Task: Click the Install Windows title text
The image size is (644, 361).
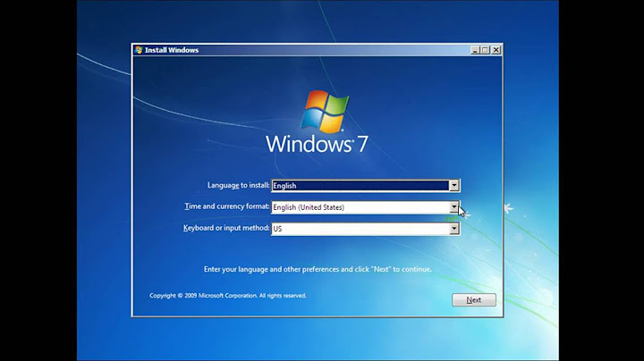Action: point(172,50)
